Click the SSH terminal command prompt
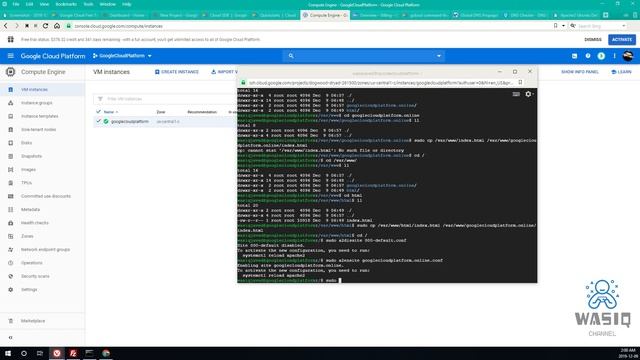Viewport: 640px width, 360px height. [340, 280]
